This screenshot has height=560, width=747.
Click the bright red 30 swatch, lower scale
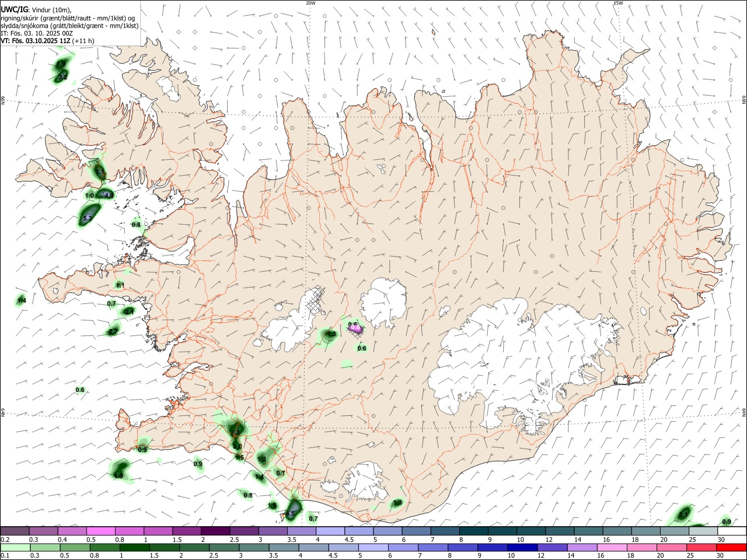(x=731, y=548)
